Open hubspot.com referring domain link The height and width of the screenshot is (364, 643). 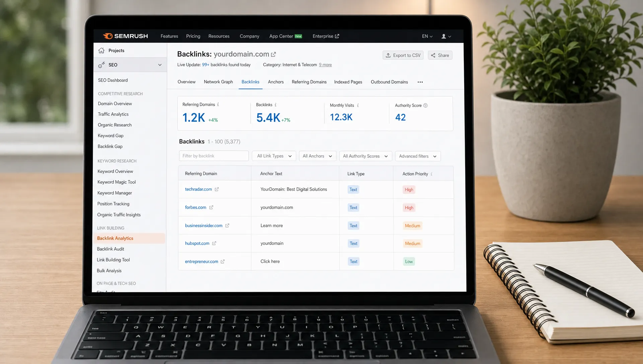[x=197, y=243]
